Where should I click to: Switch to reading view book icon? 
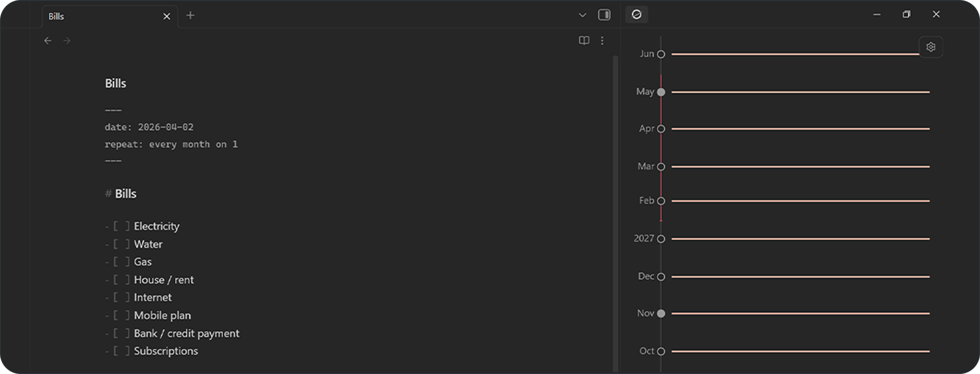(x=584, y=40)
